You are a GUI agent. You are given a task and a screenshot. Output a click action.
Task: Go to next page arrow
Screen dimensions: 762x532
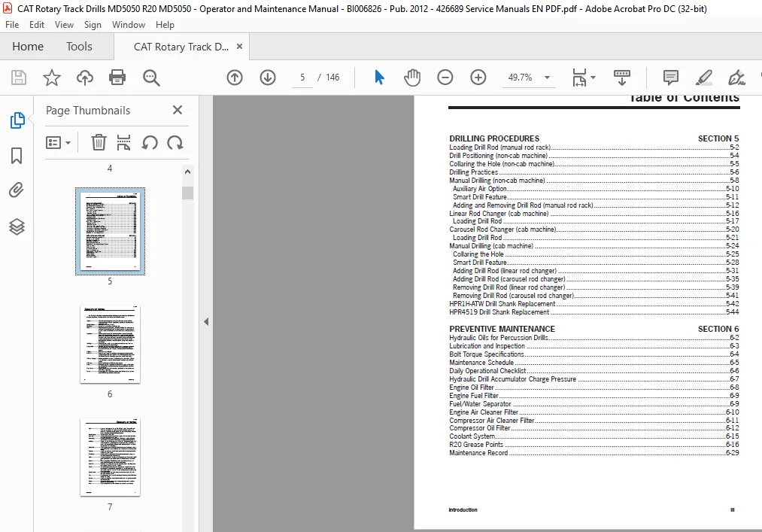pyautogui.click(x=268, y=78)
